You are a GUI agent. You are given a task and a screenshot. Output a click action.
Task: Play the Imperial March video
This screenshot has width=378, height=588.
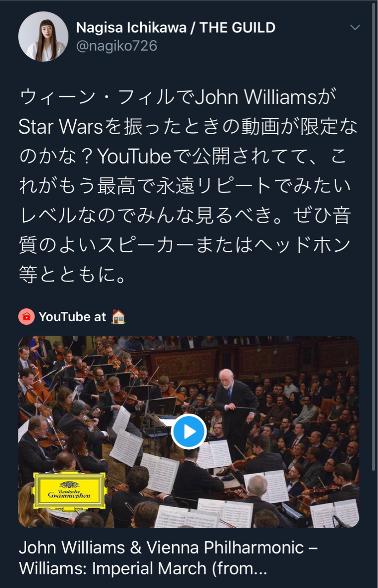pos(189,431)
